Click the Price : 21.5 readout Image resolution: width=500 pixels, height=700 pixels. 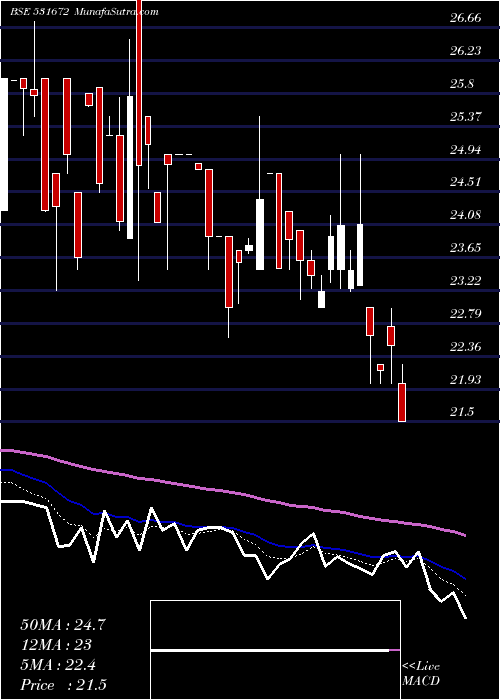point(63,685)
